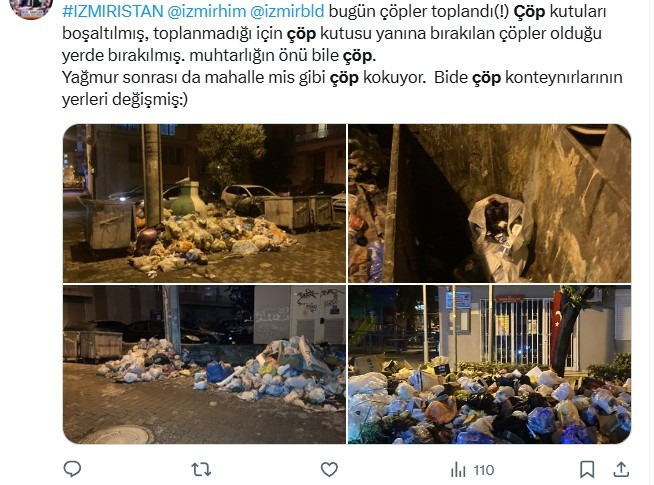Click the first bold "Çöp" word in the tweet
The height and width of the screenshot is (485, 654).
(x=529, y=11)
